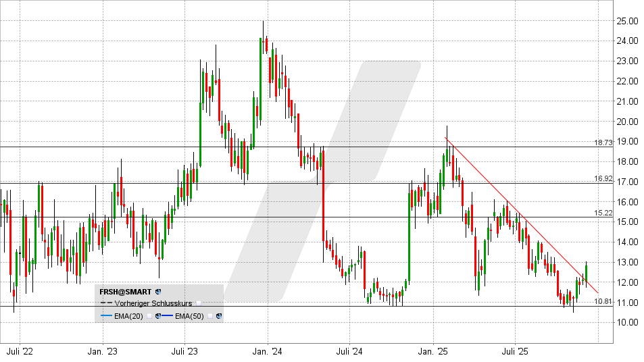Toggle the Vorheriger Schlusskurs checkbox
The image size is (644, 362).
coord(199,303)
